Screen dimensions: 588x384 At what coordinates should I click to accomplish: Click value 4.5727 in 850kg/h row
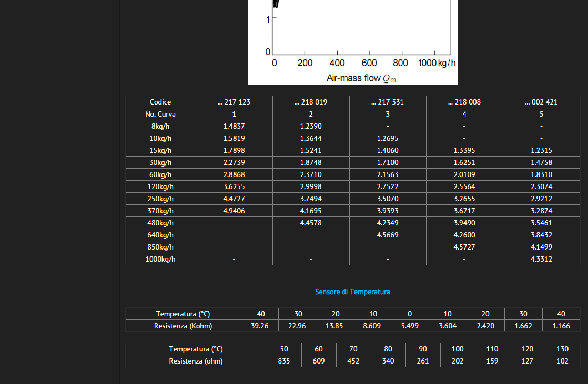pyautogui.click(x=464, y=247)
